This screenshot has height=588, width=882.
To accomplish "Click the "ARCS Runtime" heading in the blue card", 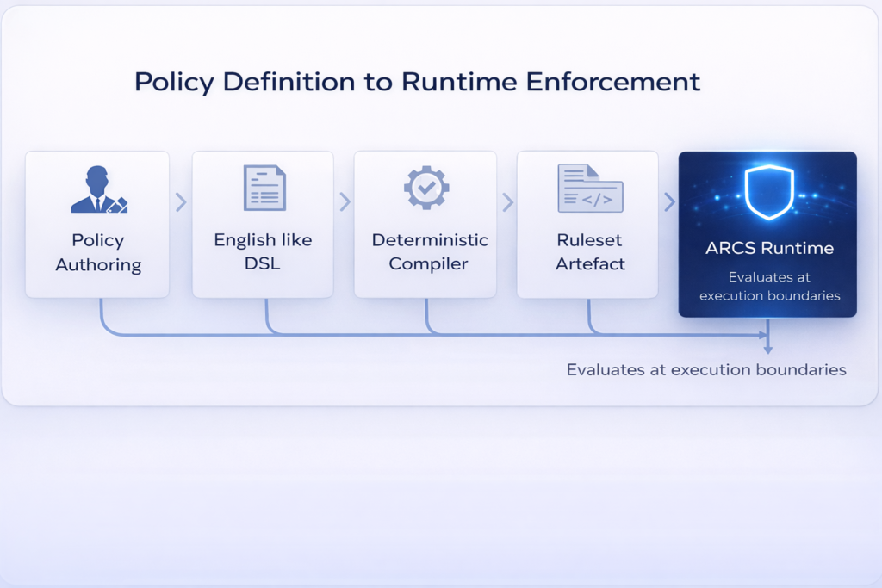I will (x=769, y=248).
